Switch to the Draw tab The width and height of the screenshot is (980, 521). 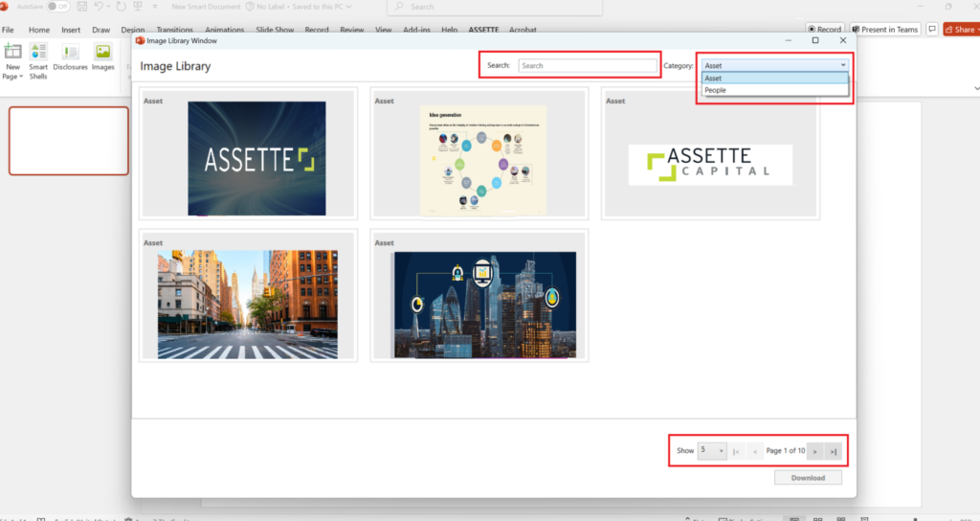pyautogui.click(x=100, y=30)
